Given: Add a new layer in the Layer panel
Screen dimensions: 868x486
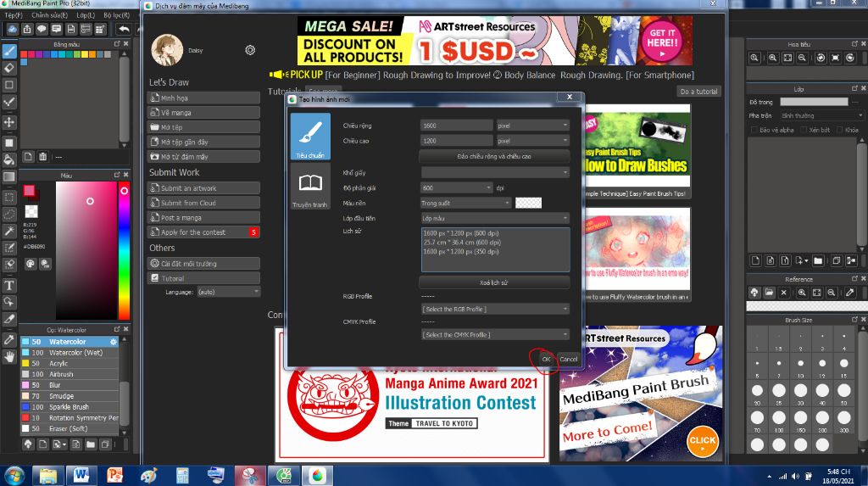Looking at the screenshot, I should click(x=755, y=260).
